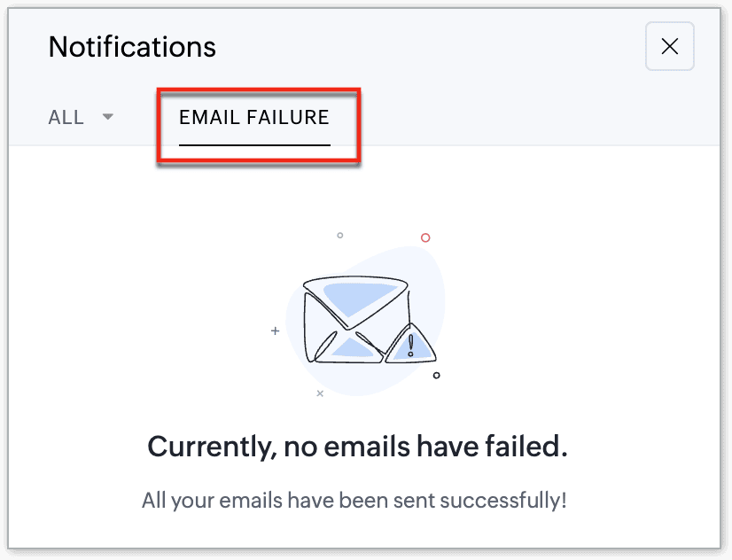Click "Currently, no emails have failed." heading
The width and height of the screenshot is (732, 560).
click(x=358, y=446)
